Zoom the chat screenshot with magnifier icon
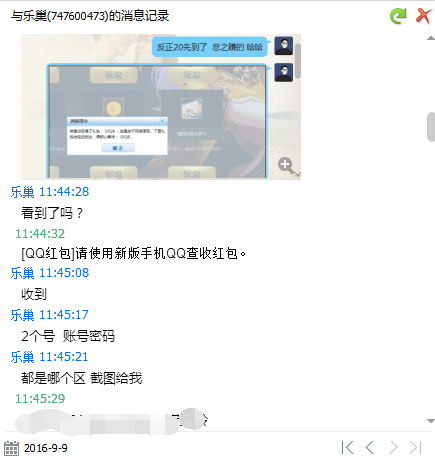 pos(286,165)
